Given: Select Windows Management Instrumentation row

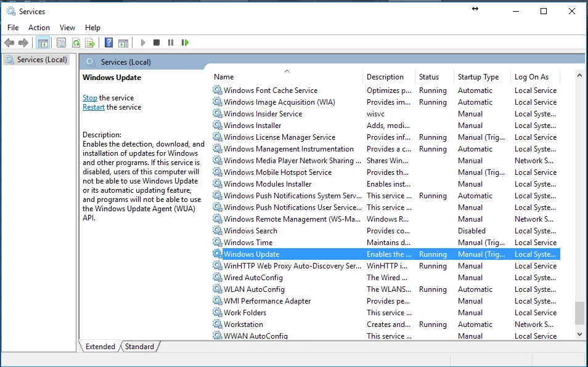Looking at the screenshot, I should [x=386, y=148].
